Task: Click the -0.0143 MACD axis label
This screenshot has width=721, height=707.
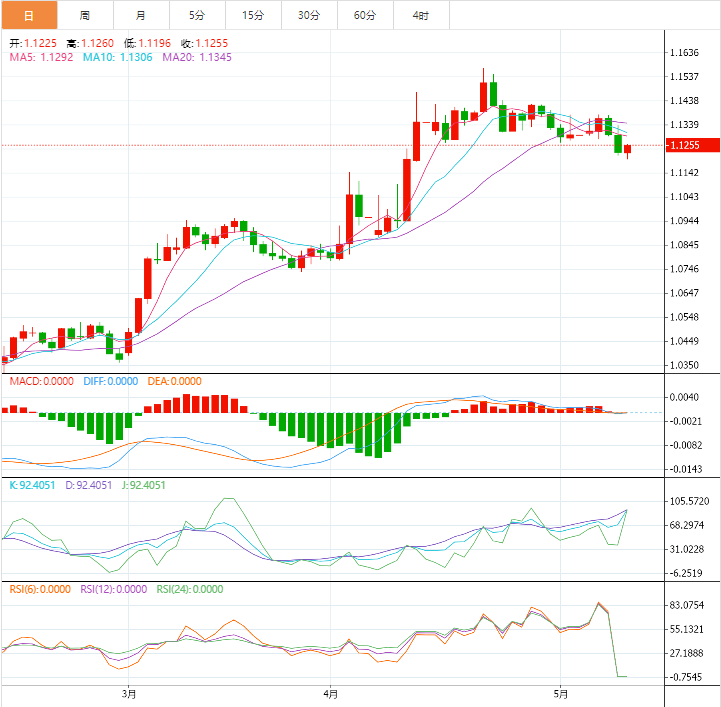Action: (684, 469)
